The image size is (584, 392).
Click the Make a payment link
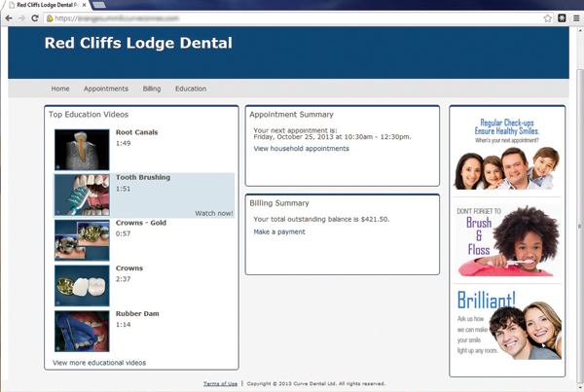(x=279, y=232)
